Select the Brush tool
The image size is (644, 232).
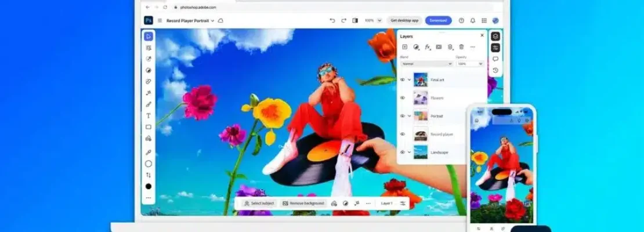pyautogui.click(x=149, y=104)
